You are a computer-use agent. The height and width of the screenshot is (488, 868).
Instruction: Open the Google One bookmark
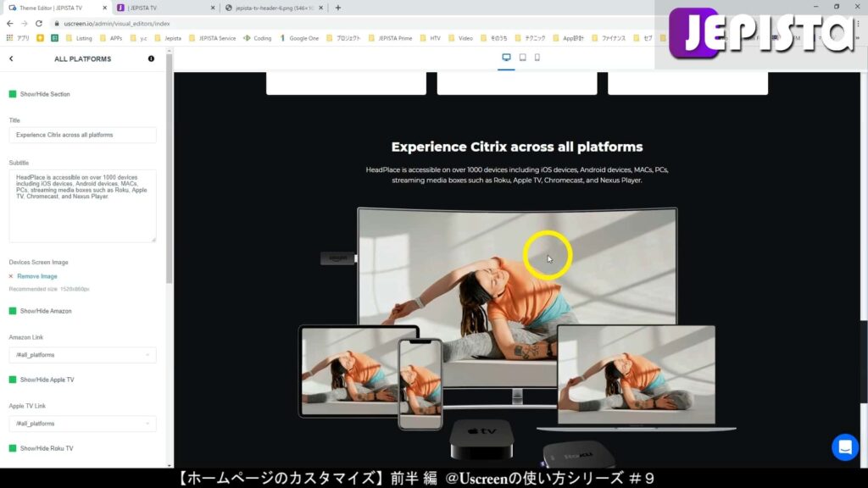[299, 38]
